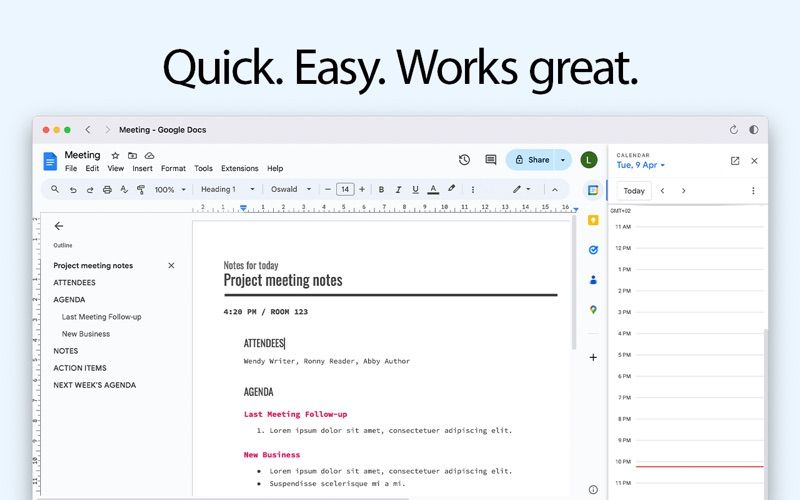Open the Google Docs home icon
The image size is (800, 500).
(50, 161)
